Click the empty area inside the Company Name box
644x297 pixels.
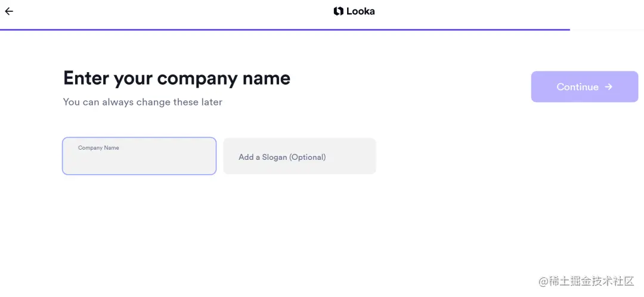tap(139, 162)
